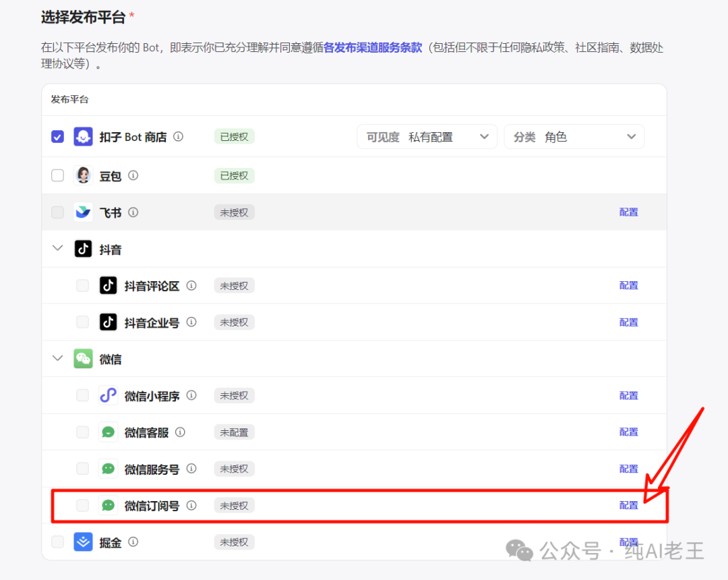Click the 选择发布平台 section heading
Screen dimensions: 728x580
pyautogui.click(x=84, y=17)
